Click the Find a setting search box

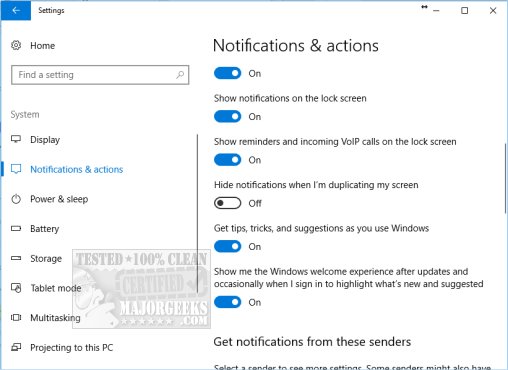[x=100, y=75]
